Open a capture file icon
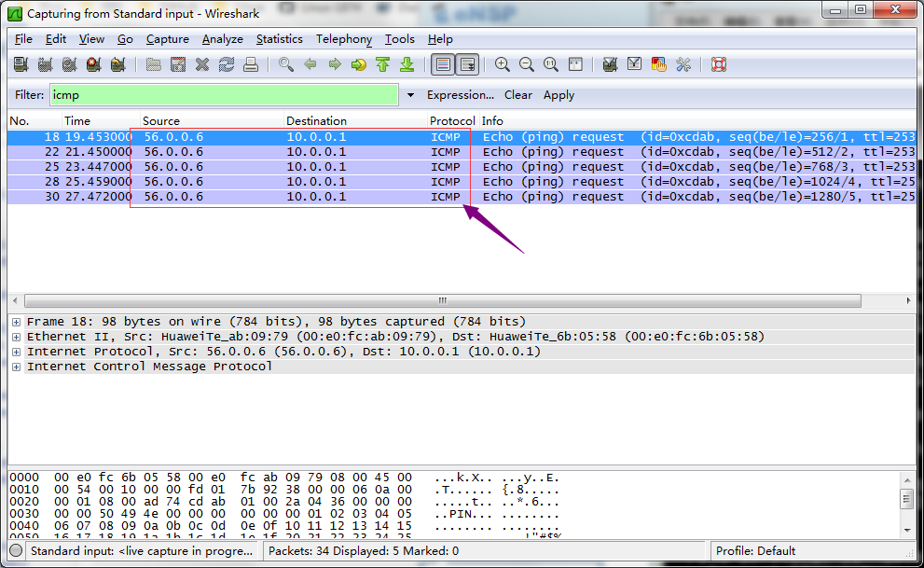Screen dimensions: 924x568 click(x=153, y=64)
